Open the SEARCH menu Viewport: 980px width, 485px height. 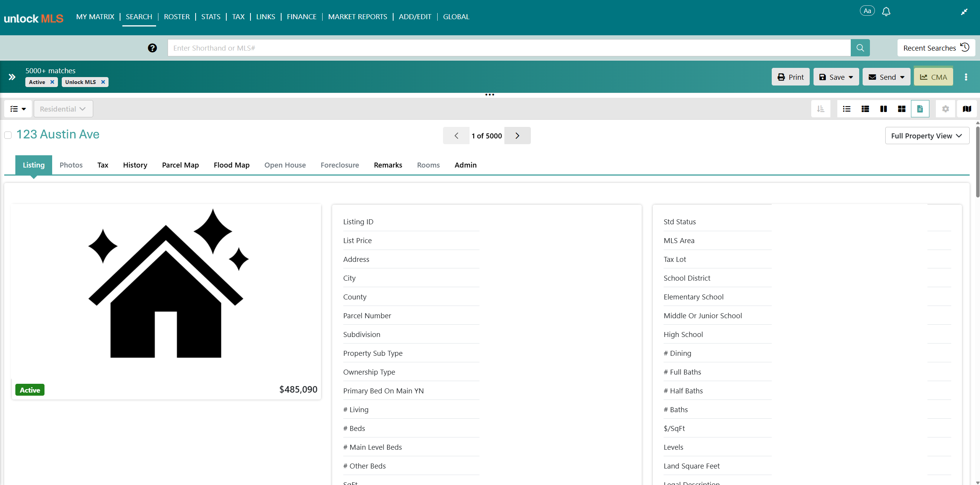point(139,17)
